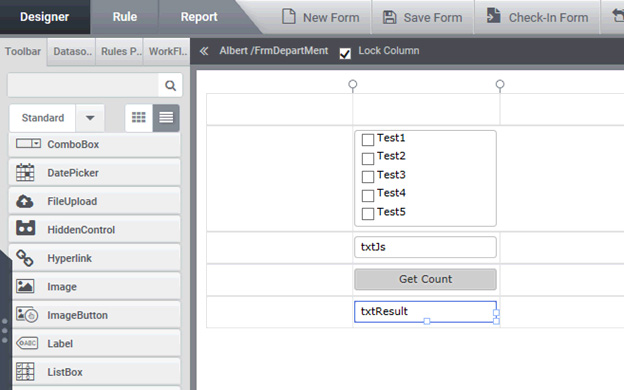
Task: Switch toolbox to list view icon
Action: pos(166,118)
